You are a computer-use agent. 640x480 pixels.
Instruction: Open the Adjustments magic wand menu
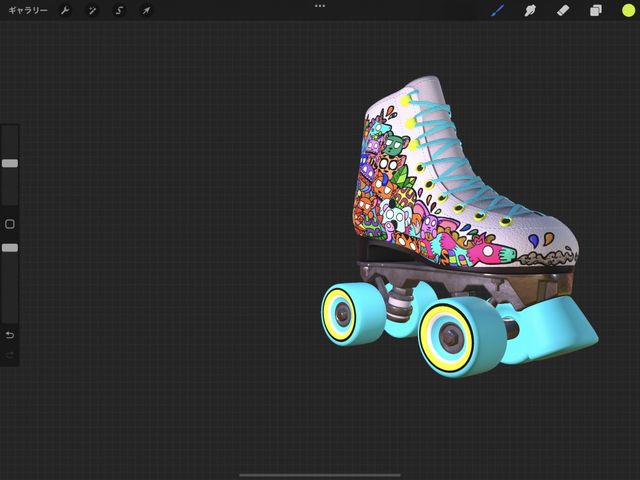92,11
